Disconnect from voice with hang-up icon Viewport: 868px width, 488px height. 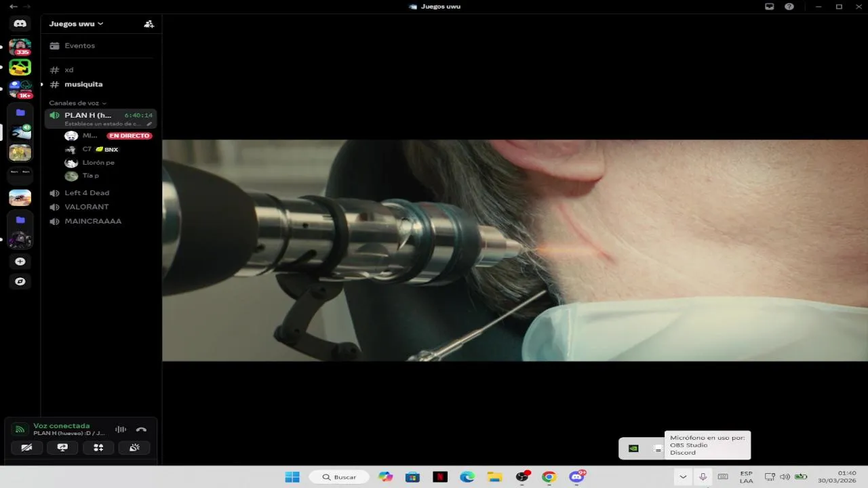[141, 430]
